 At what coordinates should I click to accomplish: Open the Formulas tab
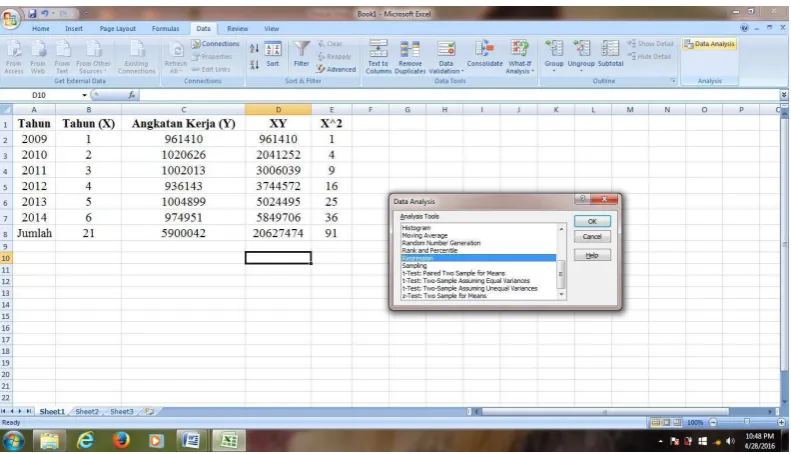click(165, 29)
